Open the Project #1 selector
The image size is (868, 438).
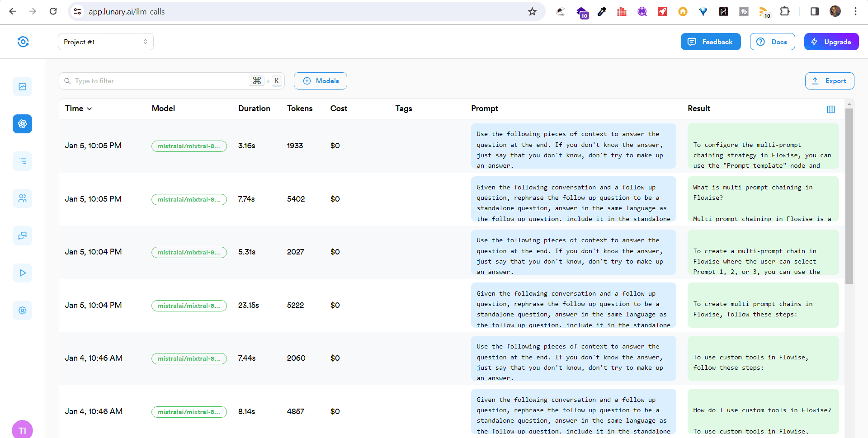point(105,41)
